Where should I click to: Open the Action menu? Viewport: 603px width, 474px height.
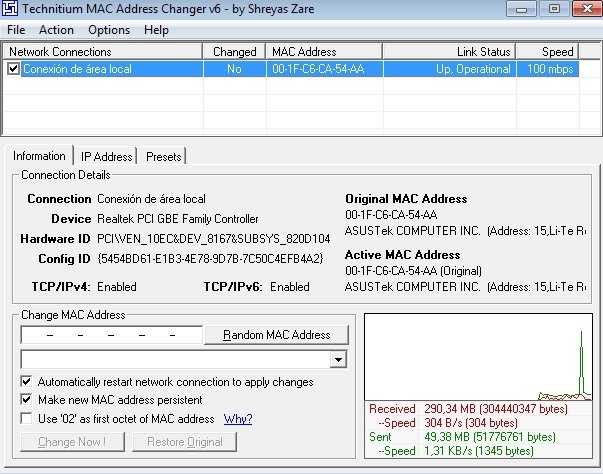(x=56, y=30)
